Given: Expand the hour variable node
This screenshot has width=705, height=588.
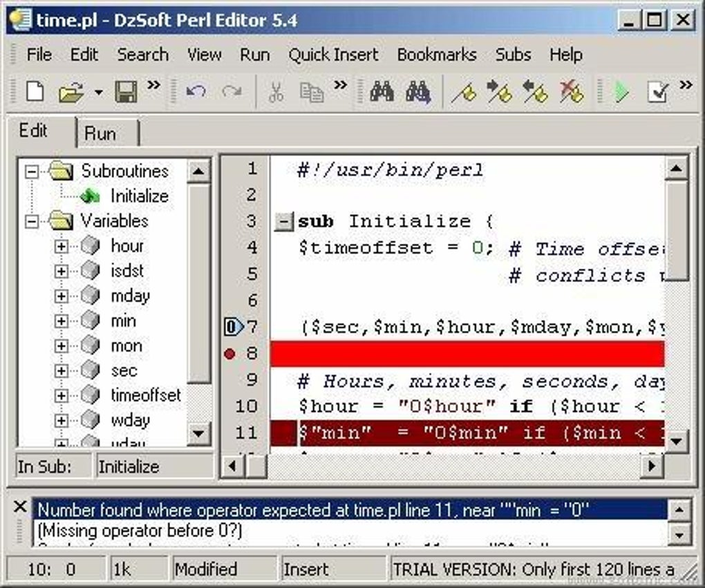Looking at the screenshot, I should (x=61, y=247).
